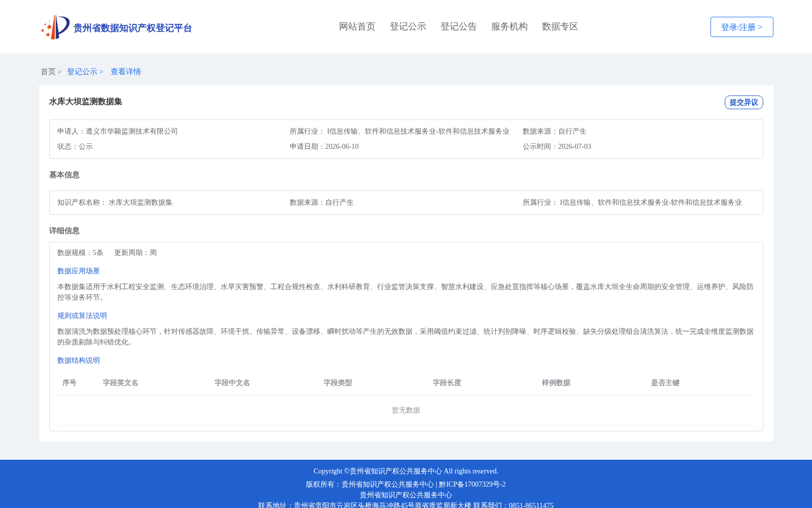Click the 状态：公示 status text

tap(75, 146)
